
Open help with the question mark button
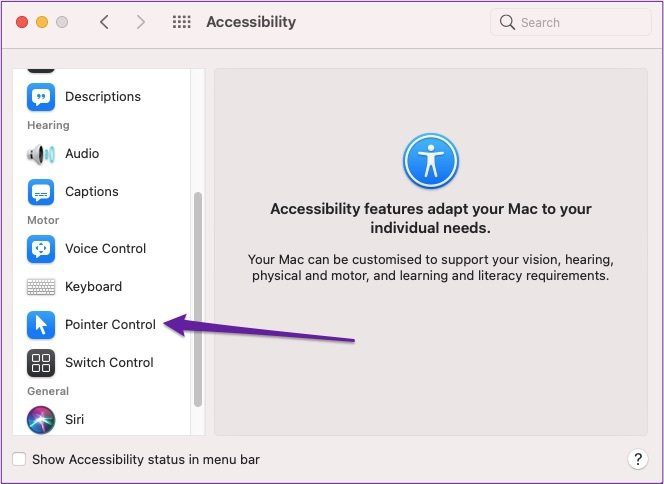coord(637,459)
